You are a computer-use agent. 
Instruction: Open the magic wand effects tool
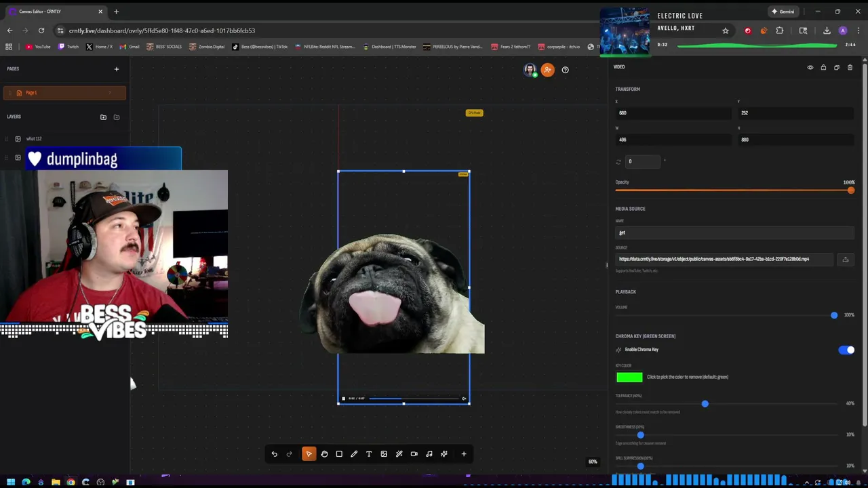(399, 454)
